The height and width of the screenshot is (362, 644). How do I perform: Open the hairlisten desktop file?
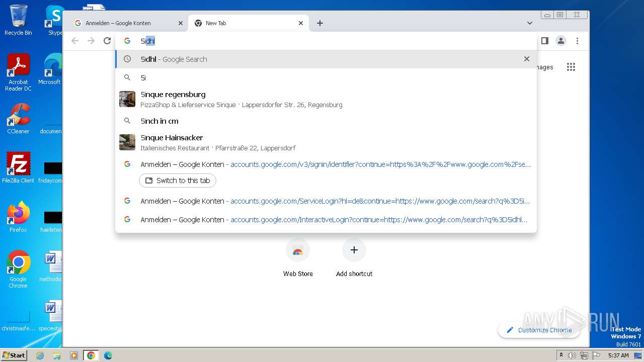pos(50,221)
